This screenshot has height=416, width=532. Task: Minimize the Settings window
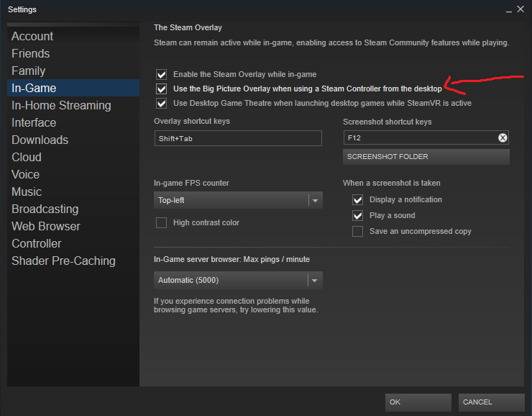tap(508, 10)
